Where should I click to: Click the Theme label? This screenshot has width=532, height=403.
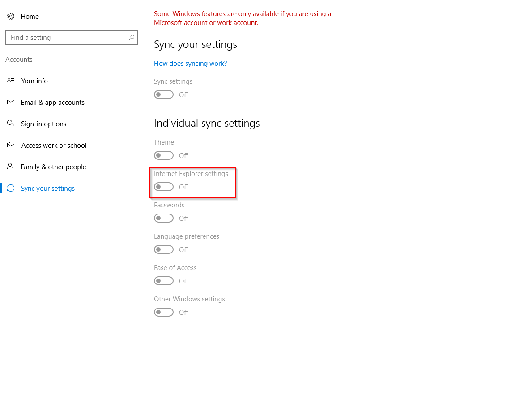point(164,142)
